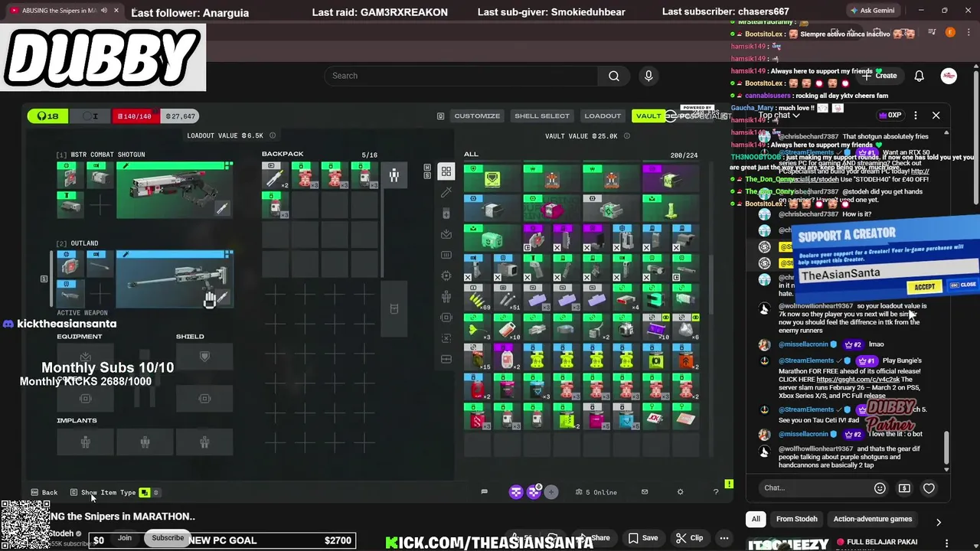This screenshot has width=980, height=551.
Task: Click the Super Chat dollar icon
Action: pos(904,488)
